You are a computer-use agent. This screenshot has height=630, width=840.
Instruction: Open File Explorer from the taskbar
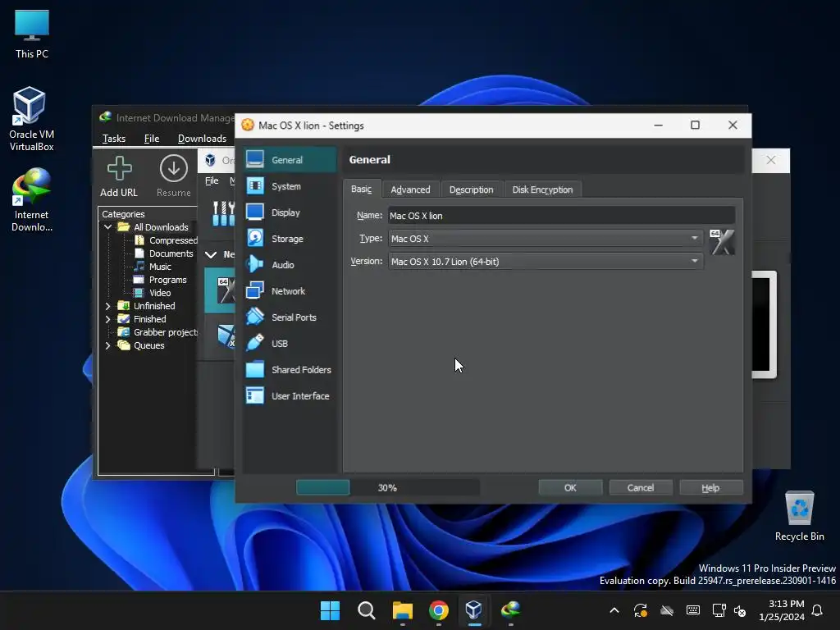pos(402,610)
